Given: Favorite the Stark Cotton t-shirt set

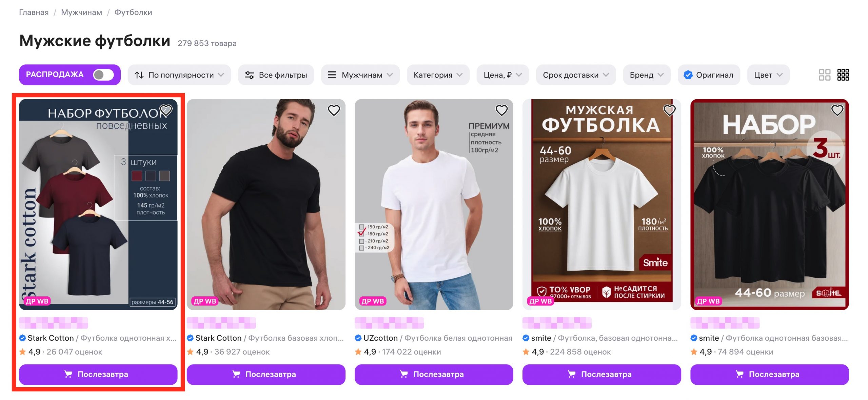Looking at the screenshot, I should 166,110.
